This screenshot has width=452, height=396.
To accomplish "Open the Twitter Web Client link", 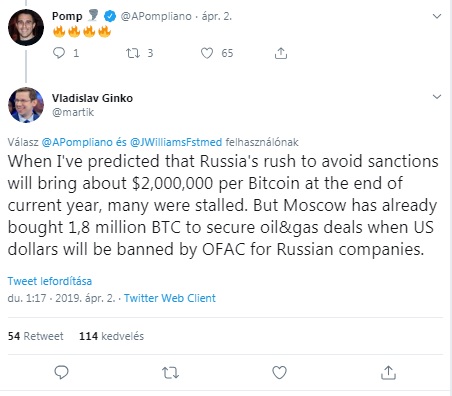I will point(170,298).
